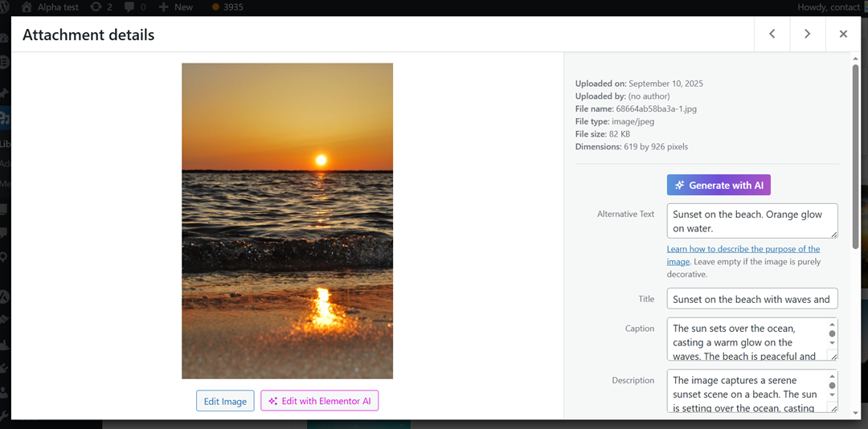868x429 pixels.
Task: Go to the next attachment with right chevron
Action: [807, 34]
